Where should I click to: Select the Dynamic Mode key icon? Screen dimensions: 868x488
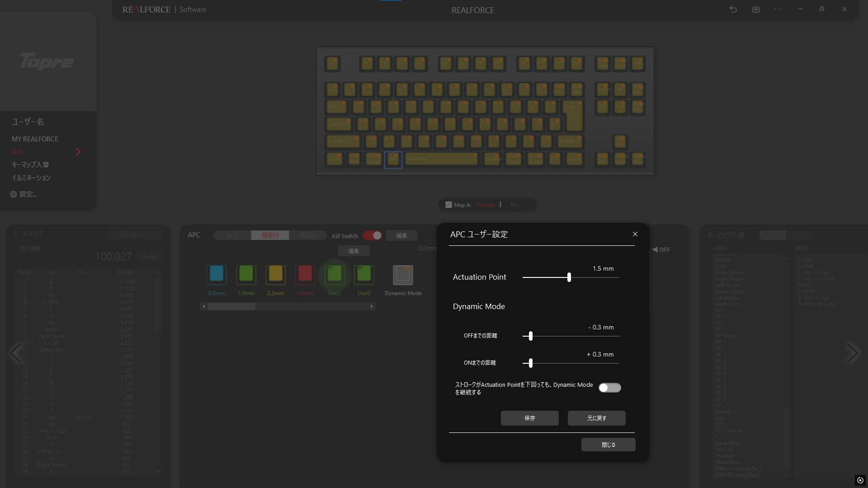[402, 275]
